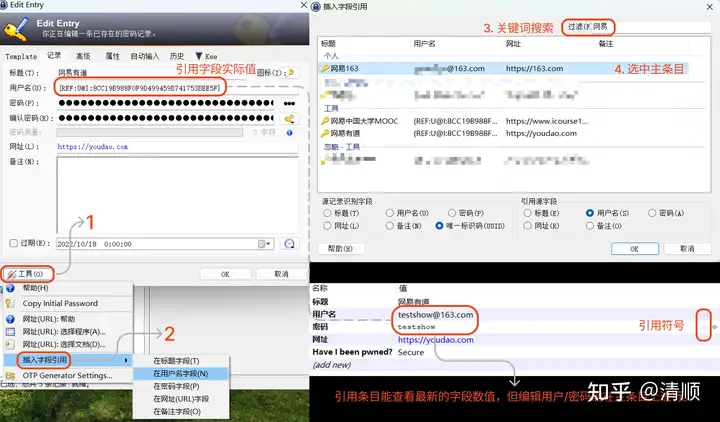
Task: Click the 帮助(H) button in reference dialog
Action: point(341,248)
